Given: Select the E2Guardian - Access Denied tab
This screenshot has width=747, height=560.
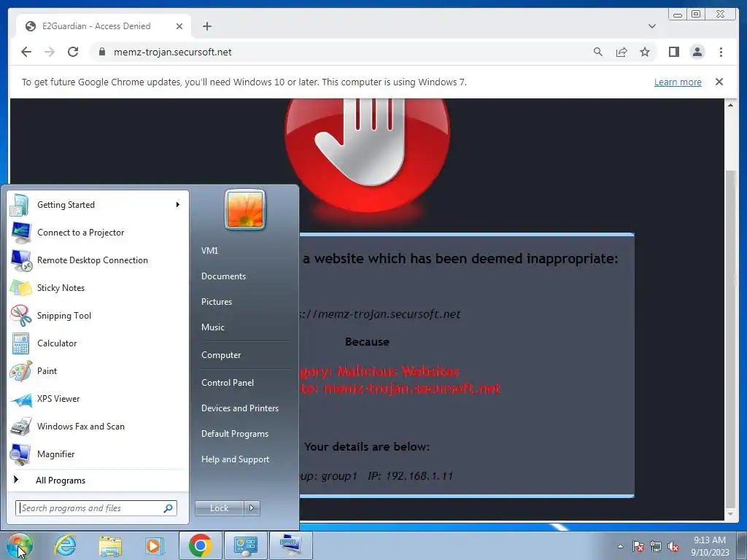Looking at the screenshot, I should tap(104, 26).
